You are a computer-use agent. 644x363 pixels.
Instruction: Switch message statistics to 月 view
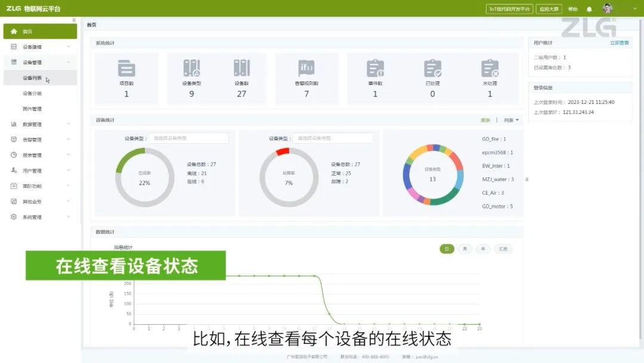click(x=465, y=249)
